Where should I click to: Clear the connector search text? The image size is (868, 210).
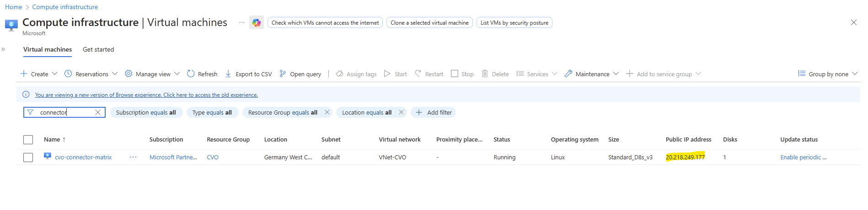pos(98,112)
